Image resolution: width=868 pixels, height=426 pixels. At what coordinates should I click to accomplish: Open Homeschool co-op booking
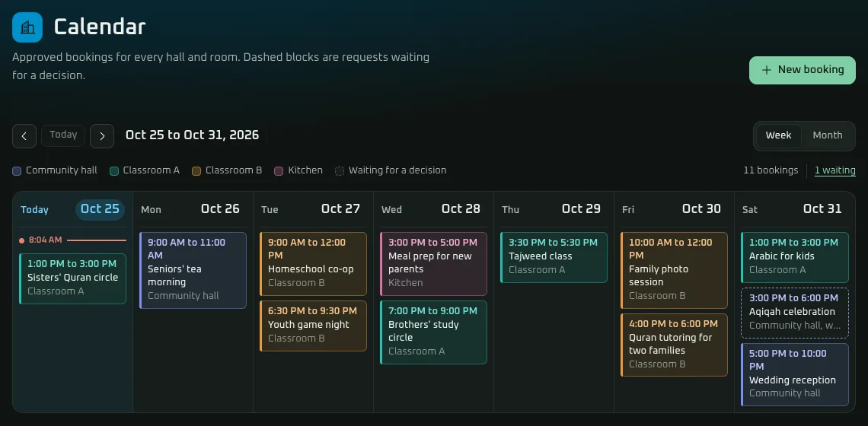click(x=314, y=264)
